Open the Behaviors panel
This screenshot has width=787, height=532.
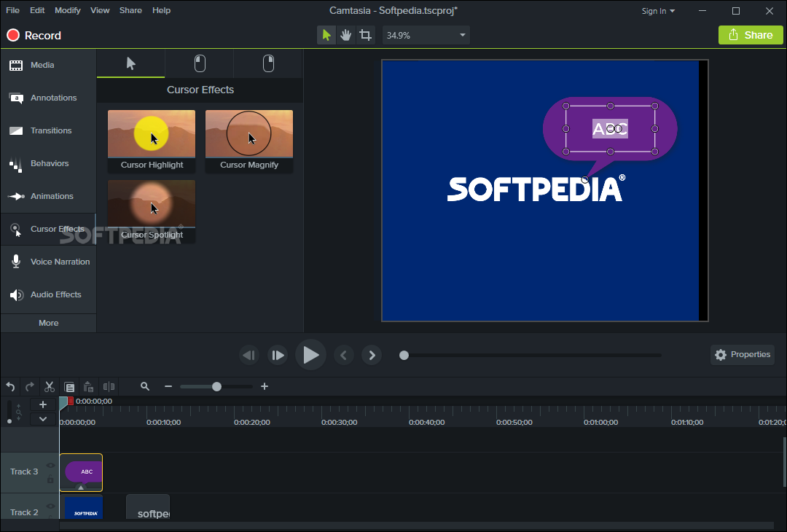coord(48,164)
